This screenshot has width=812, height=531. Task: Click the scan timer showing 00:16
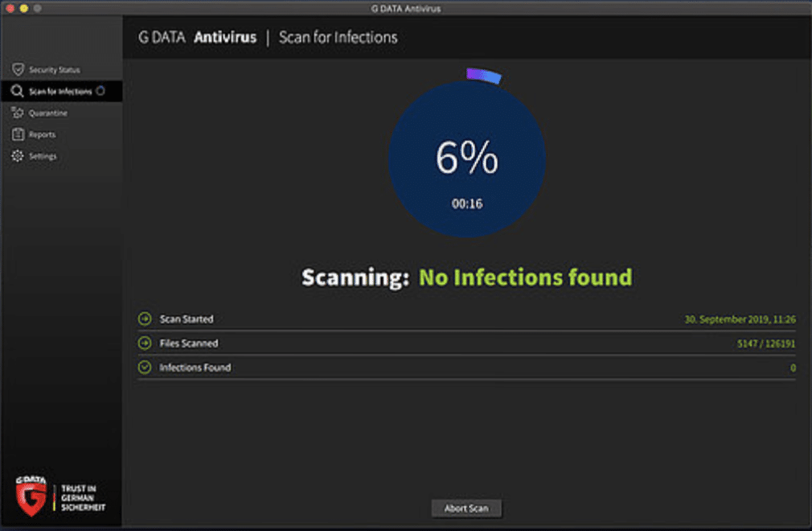(467, 204)
